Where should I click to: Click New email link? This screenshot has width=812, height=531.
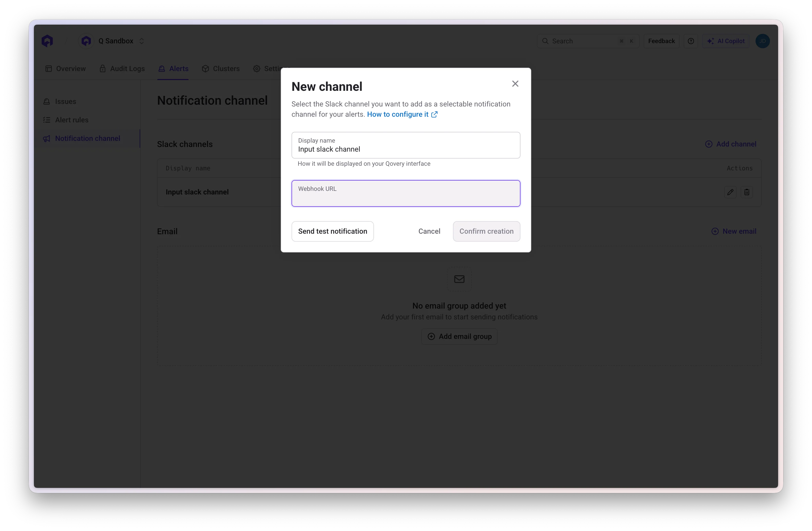734,231
